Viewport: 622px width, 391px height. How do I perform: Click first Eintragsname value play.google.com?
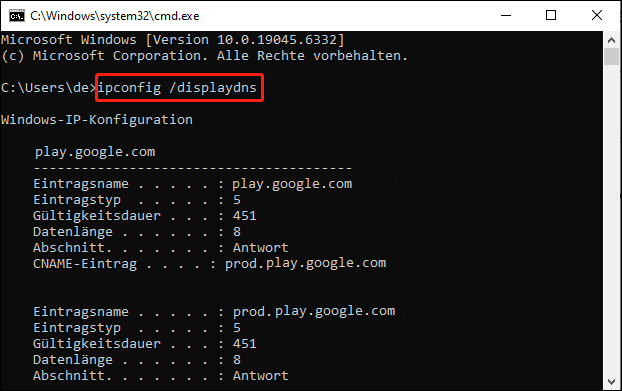pos(292,184)
